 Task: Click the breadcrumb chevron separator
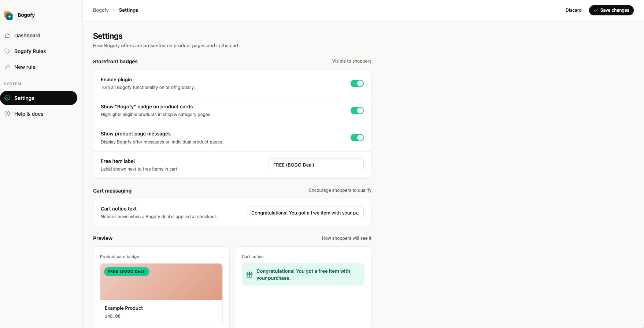pos(114,10)
